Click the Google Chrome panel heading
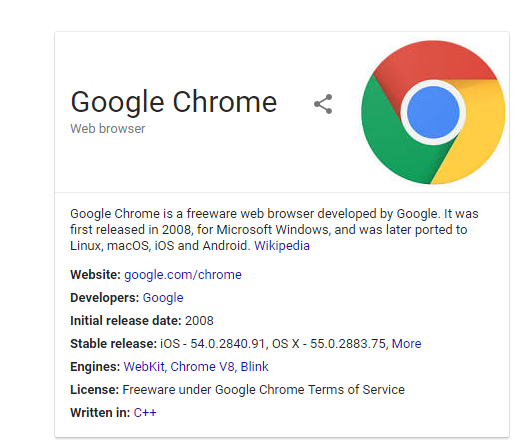517x442 pixels. click(x=174, y=102)
